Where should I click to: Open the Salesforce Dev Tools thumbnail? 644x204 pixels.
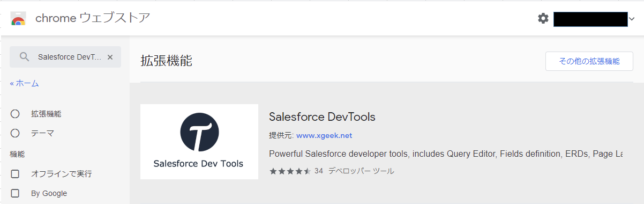pyautogui.click(x=199, y=142)
